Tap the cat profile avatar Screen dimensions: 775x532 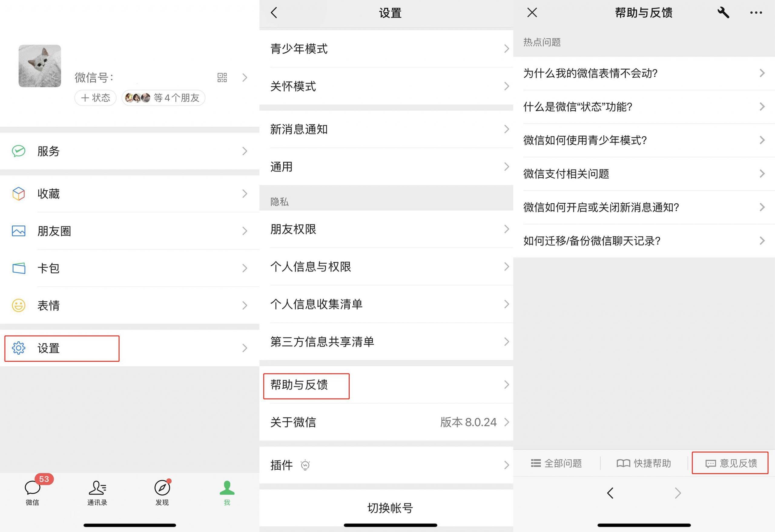click(x=40, y=66)
